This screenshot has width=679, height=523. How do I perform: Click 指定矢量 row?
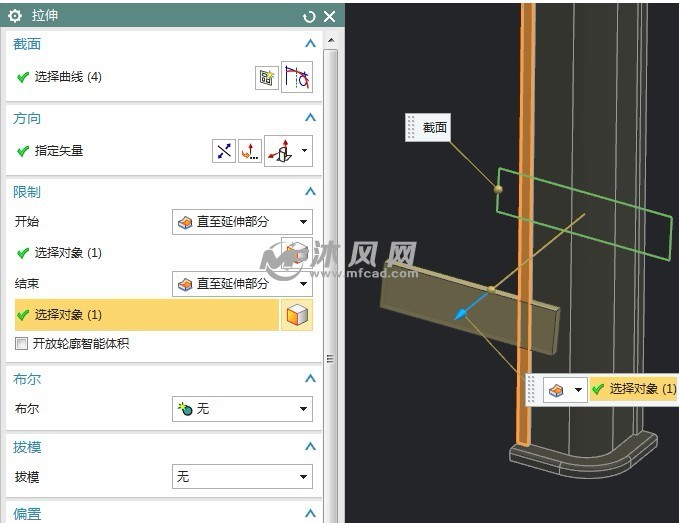pos(59,151)
